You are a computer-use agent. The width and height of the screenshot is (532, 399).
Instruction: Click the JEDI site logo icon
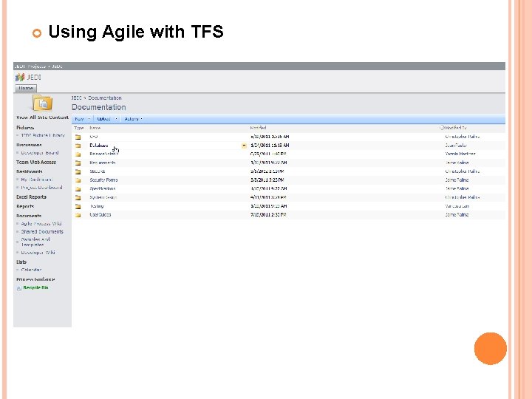click(20, 78)
